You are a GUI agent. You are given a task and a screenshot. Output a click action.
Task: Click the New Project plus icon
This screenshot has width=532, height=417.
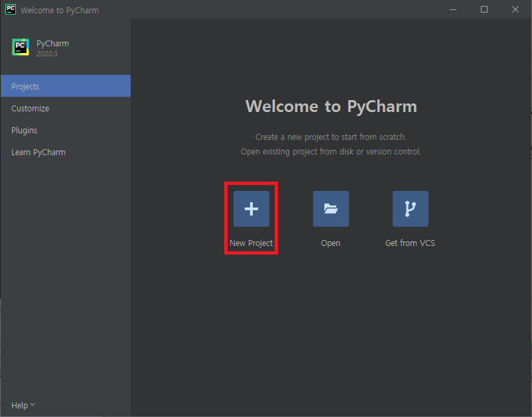[251, 209]
